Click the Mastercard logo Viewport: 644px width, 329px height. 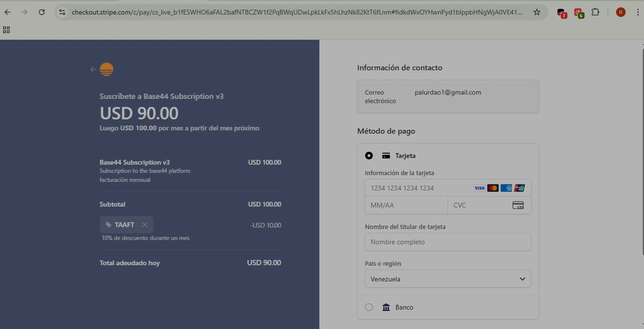coord(493,188)
